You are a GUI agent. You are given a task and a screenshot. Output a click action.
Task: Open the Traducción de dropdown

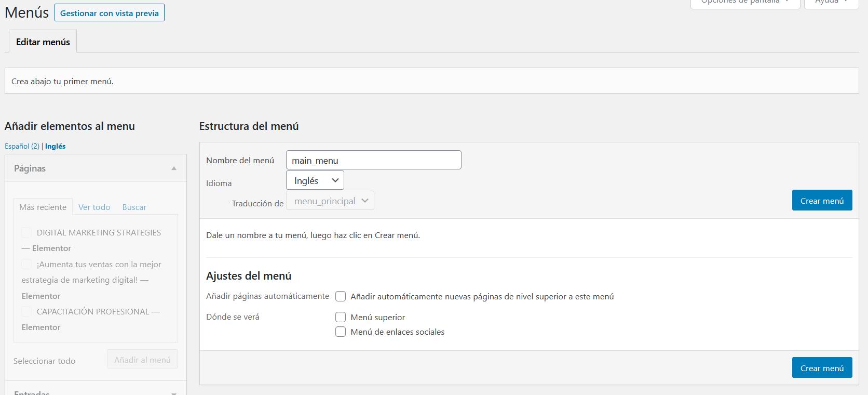329,201
